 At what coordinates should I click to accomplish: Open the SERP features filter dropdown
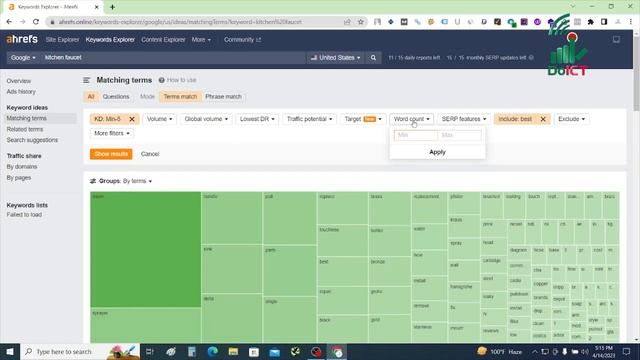(x=464, y=119)
